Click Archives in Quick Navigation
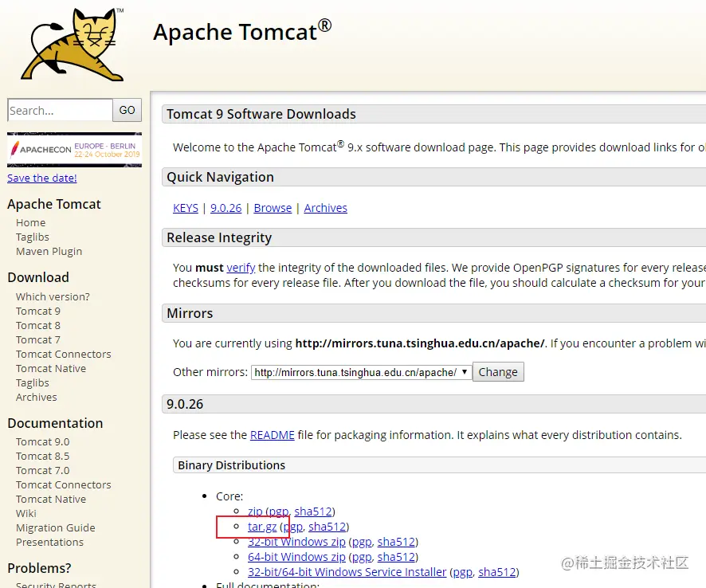 coord(326,208)
